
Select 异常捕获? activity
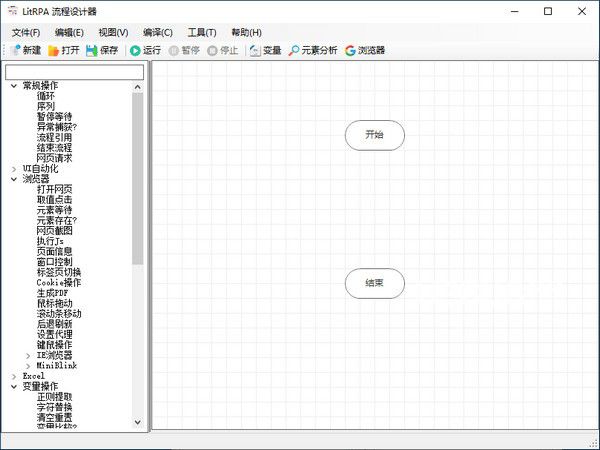[57, 127]
